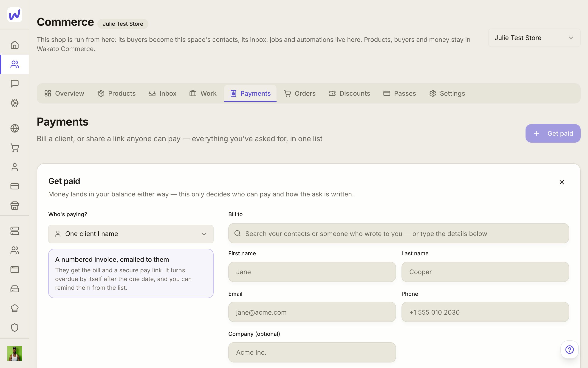This screenshot has width=588, height=368.
Task: Open the chat bubble Messages sidebar icon
Action: tap(14, 84)
